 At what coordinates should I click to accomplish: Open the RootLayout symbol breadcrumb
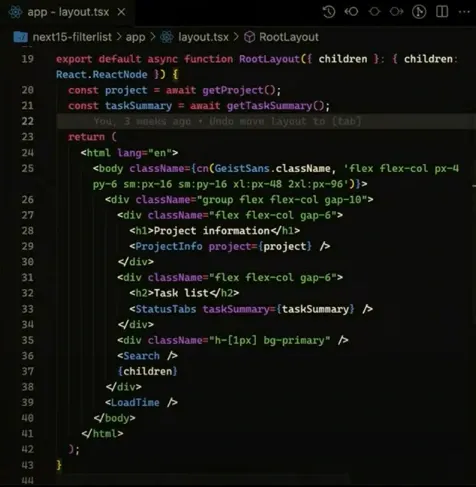tap(289, 37)
